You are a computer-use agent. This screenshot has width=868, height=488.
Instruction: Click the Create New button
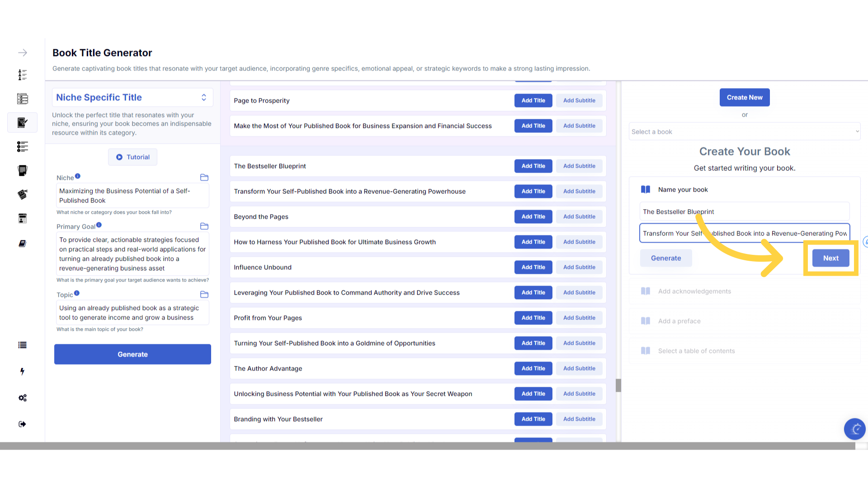[x=745, y=98]
